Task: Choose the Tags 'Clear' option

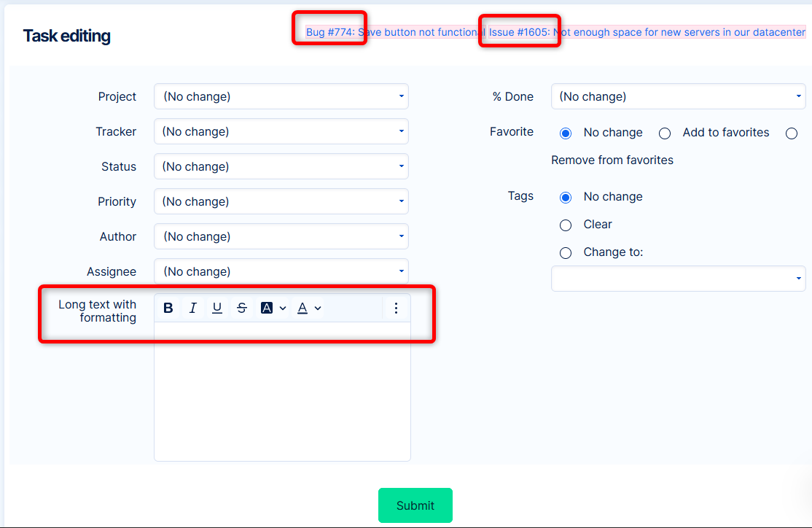Action: (566, 225)
